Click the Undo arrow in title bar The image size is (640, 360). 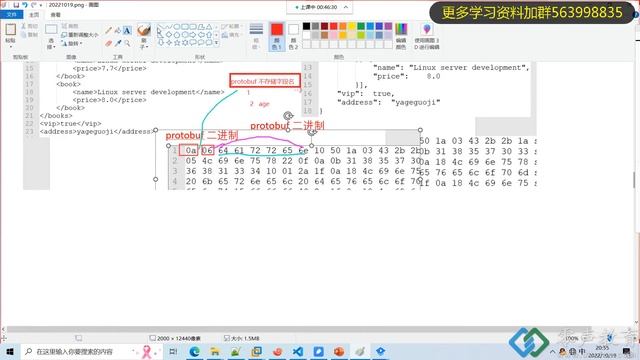click(x=24, y=5)
